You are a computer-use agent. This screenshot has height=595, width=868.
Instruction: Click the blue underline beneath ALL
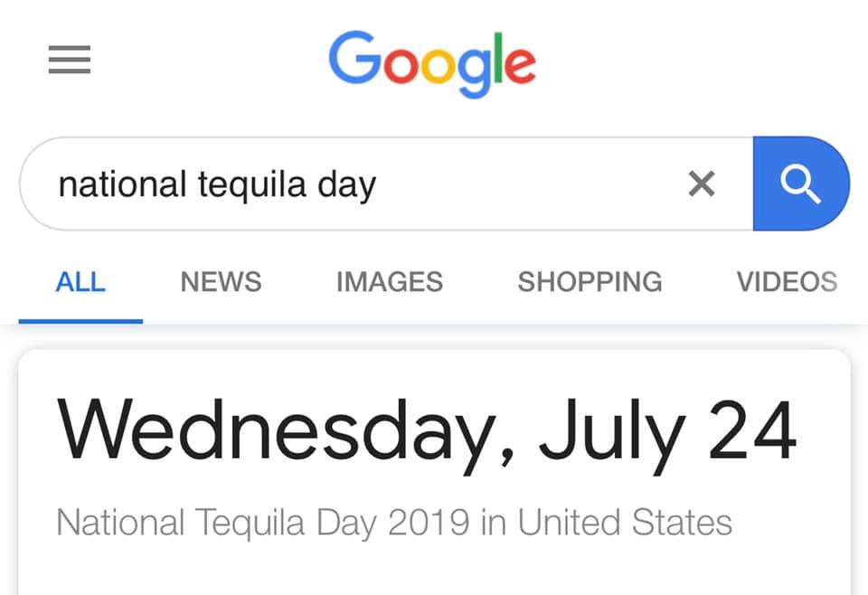[x=80, y=321]
